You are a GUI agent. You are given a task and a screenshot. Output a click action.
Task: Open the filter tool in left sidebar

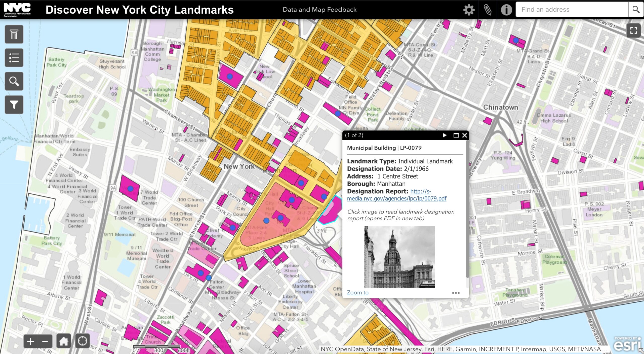click(14, 104)
